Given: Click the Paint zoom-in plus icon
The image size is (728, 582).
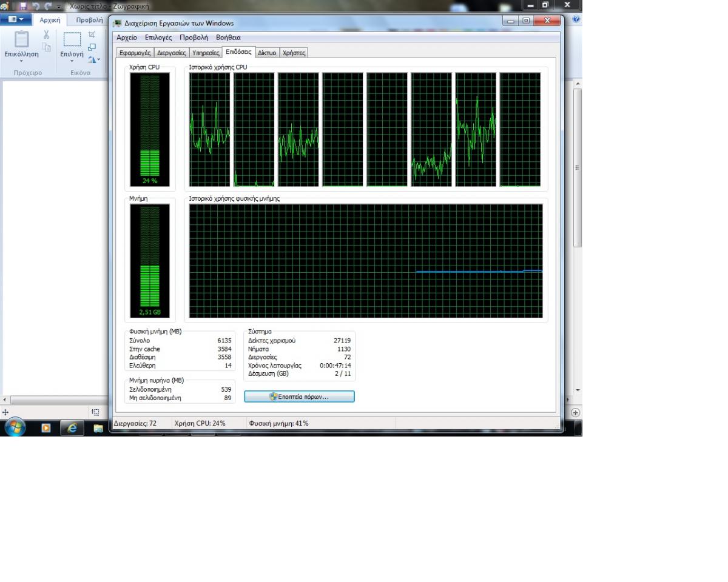Looking at the screenshot, I should tap(576, 412).
